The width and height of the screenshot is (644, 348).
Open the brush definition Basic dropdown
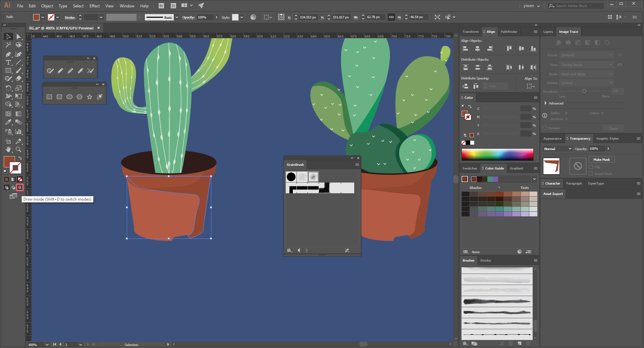click(177, 17)
